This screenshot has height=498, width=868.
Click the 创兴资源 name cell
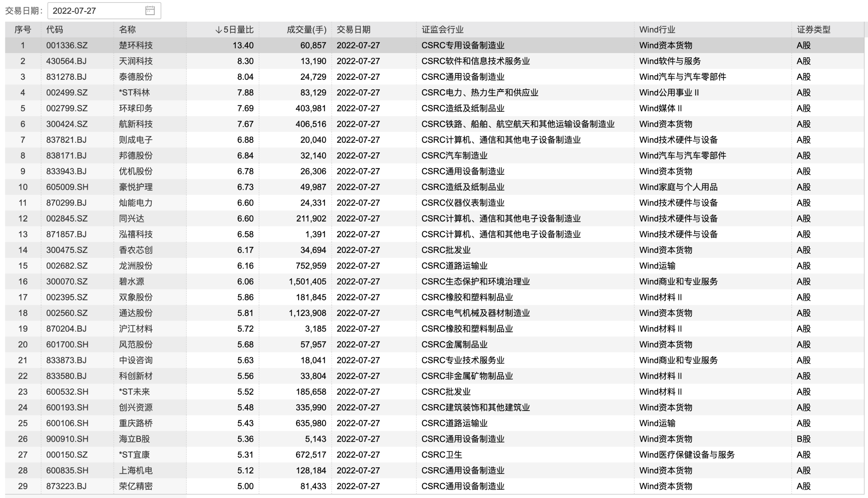coord(136,407)
